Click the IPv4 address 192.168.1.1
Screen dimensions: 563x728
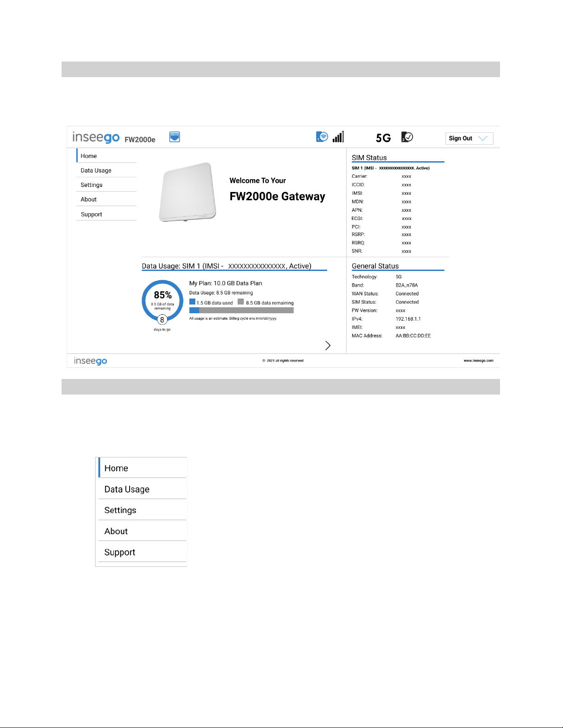point(408,319)
